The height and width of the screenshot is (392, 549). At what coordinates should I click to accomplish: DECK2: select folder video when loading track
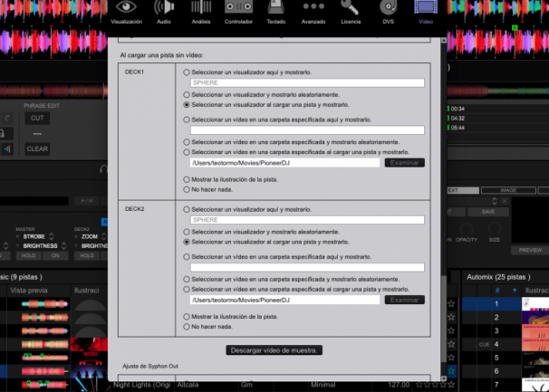click(187, 290)
